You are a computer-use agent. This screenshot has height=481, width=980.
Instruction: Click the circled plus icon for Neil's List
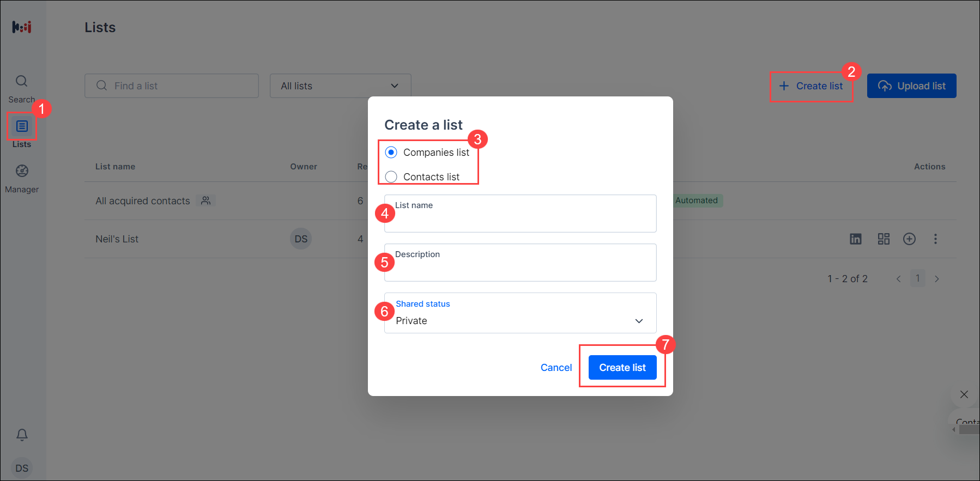(x=909, y=239)
